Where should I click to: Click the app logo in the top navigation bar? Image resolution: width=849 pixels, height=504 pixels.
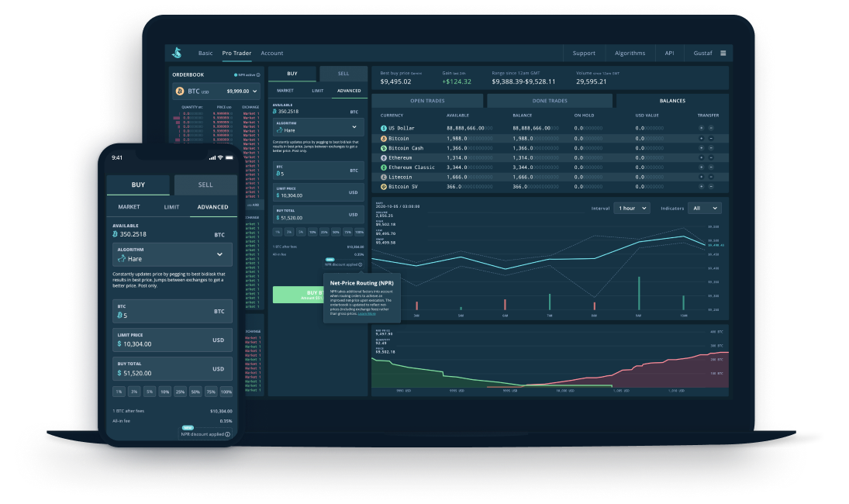(177, 53)
